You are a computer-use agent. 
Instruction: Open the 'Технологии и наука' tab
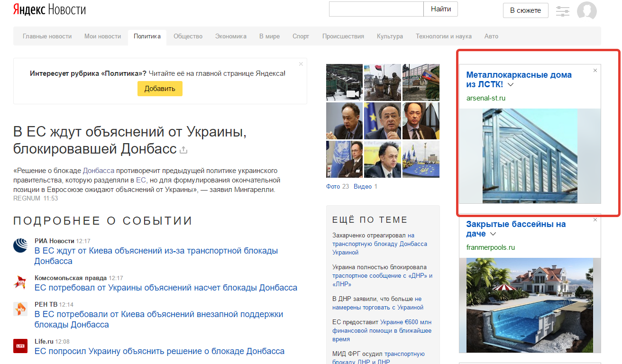[x=444, y=36]
